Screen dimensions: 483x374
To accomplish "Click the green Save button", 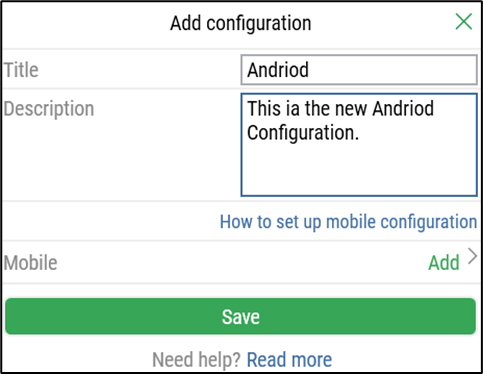I will [x=241, y=316].
